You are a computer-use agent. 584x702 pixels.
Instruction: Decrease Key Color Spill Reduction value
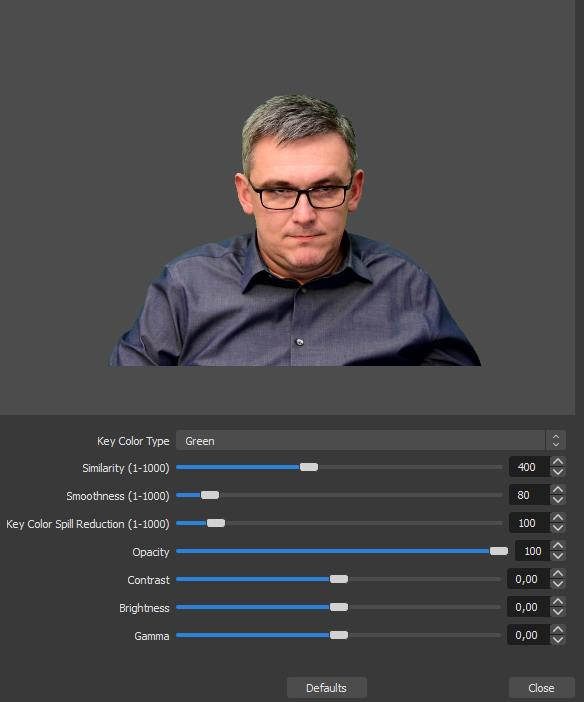click(558, 528)
